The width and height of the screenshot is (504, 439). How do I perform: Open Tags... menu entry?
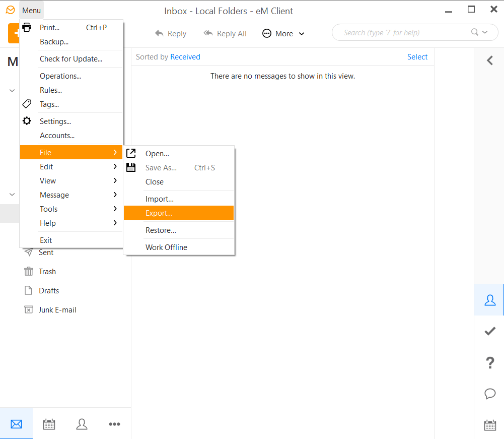coord(71,104)
